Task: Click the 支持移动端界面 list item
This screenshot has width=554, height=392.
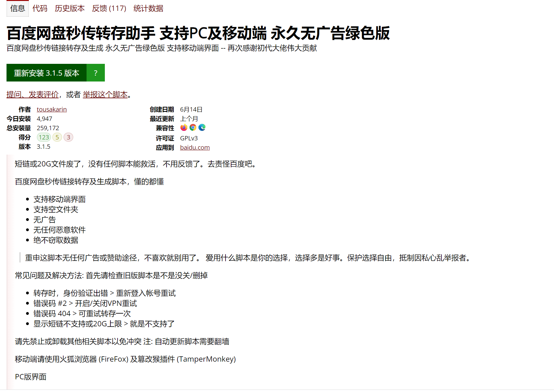Action: tap(60, 199)
